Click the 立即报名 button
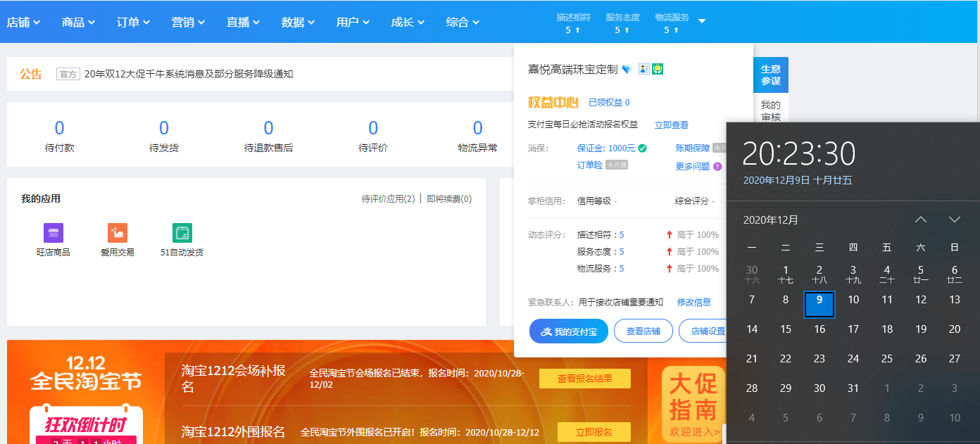 (594, 432)
